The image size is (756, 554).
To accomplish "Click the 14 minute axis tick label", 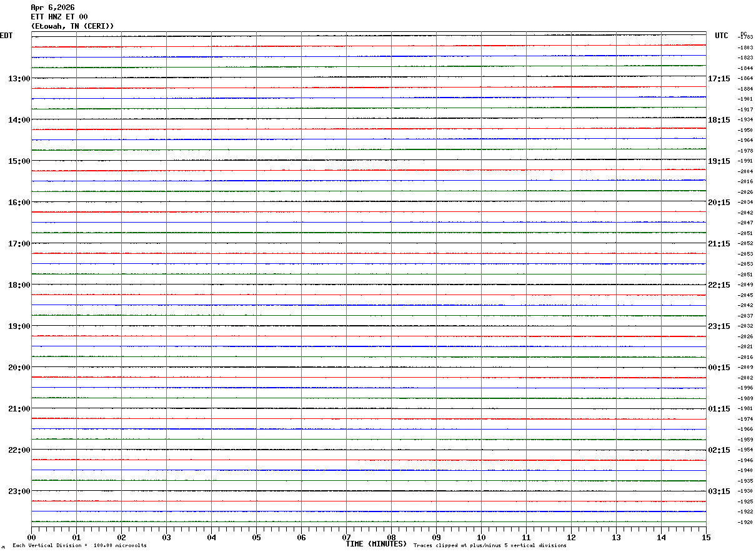I will point(661,537).
